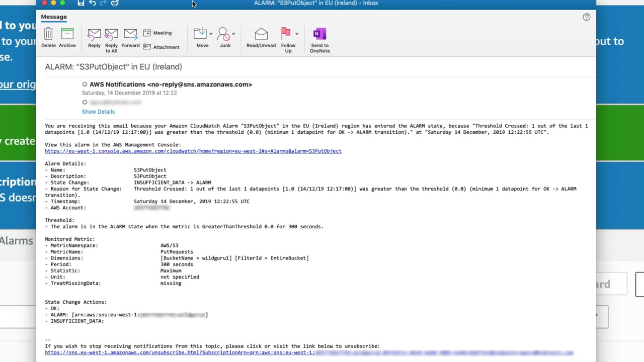Click the dimensions value with BucketName wildguru1

tap(234, 258)
